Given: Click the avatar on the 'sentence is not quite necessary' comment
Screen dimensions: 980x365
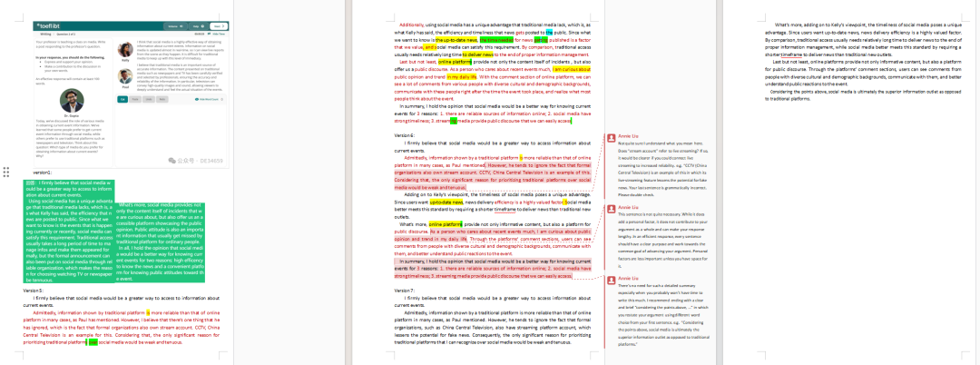Looking at the screenshot, I should point(611,207).
